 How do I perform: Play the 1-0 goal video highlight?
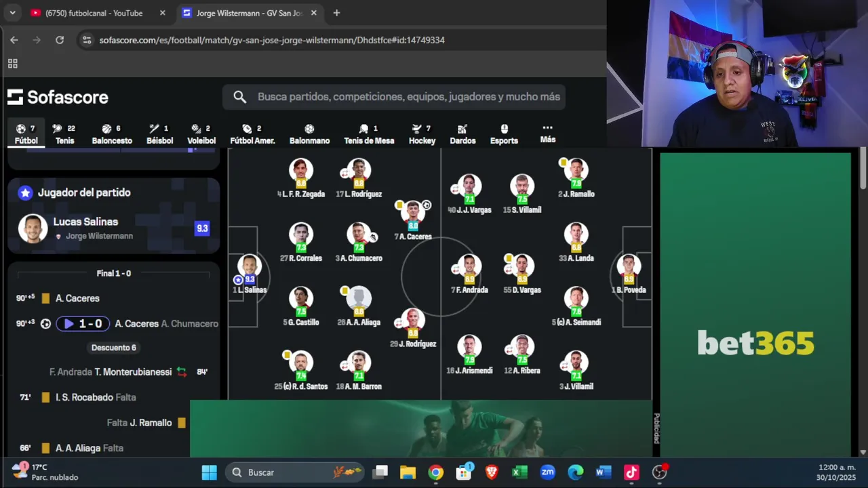tap(83, 324)
